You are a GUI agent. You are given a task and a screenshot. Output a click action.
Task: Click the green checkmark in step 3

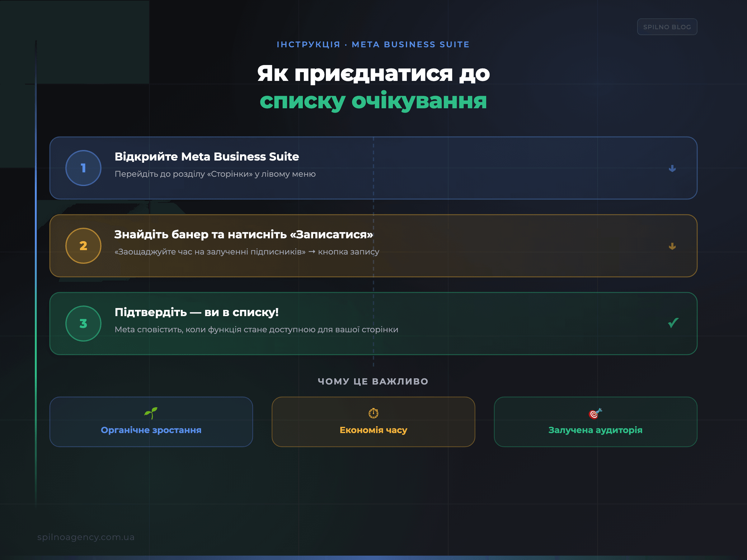point(673,323)
